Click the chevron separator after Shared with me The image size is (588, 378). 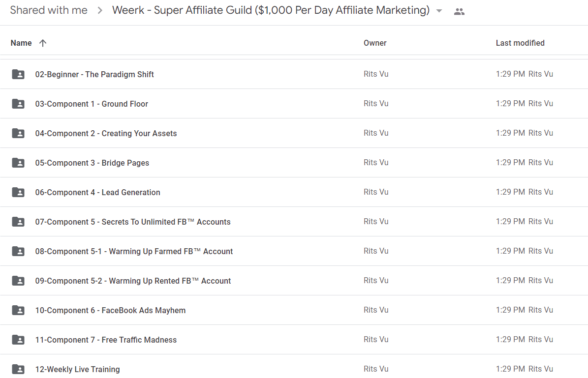click(x=100, y=10)
